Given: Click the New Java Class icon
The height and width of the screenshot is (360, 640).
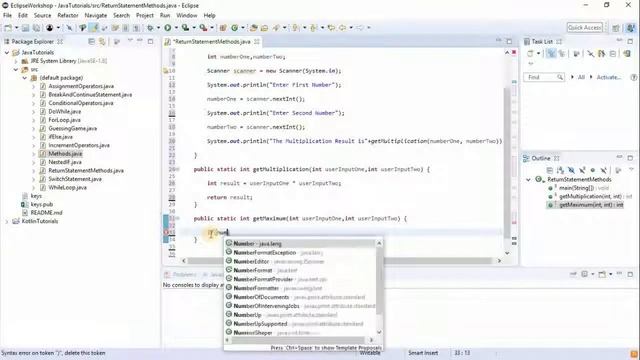Looking at the screenshot, I should (234, 28).
